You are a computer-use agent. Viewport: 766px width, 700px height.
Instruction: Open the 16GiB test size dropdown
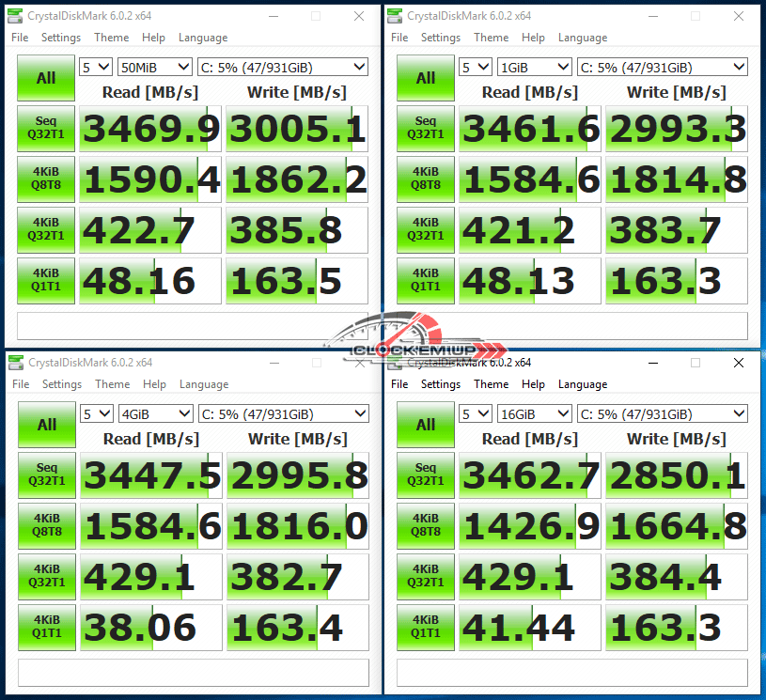coord(534,413)
